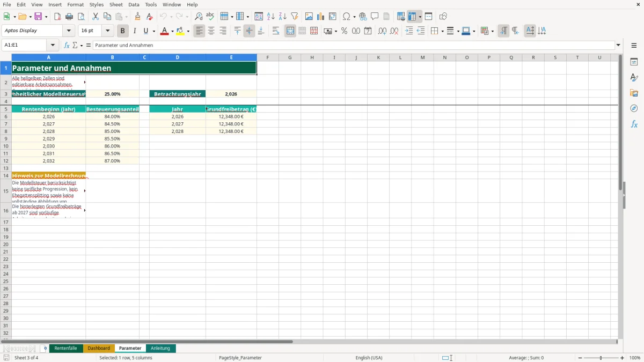Click the Clear Direct Formatting icon
Image resolution: width=644 pixels, height=362 pixels.
tap(150, 17)
